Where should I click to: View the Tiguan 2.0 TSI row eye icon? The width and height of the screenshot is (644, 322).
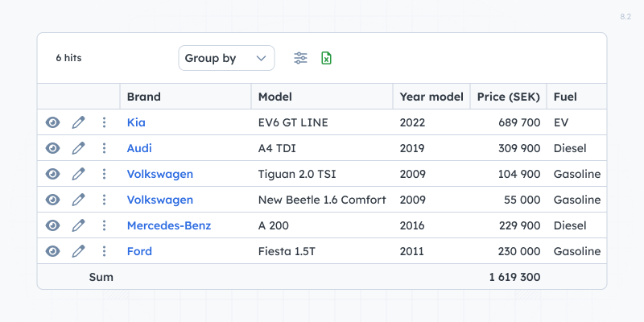pos(52,174)
